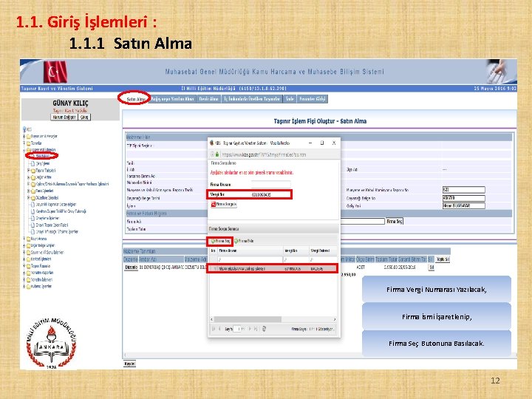Click the Firma Unvanı input field
The height and width of the screenshot is (399, 532).
(270, 184)
